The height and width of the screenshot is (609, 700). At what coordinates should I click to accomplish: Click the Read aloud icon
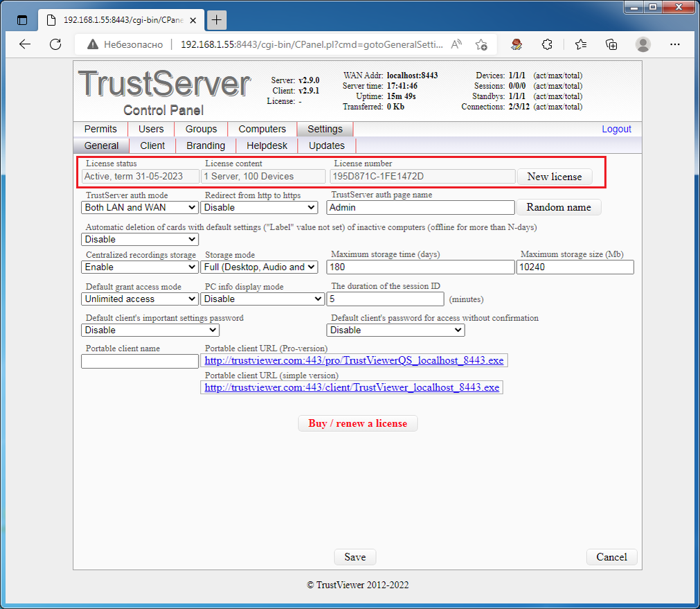click(x=456, y=44)
